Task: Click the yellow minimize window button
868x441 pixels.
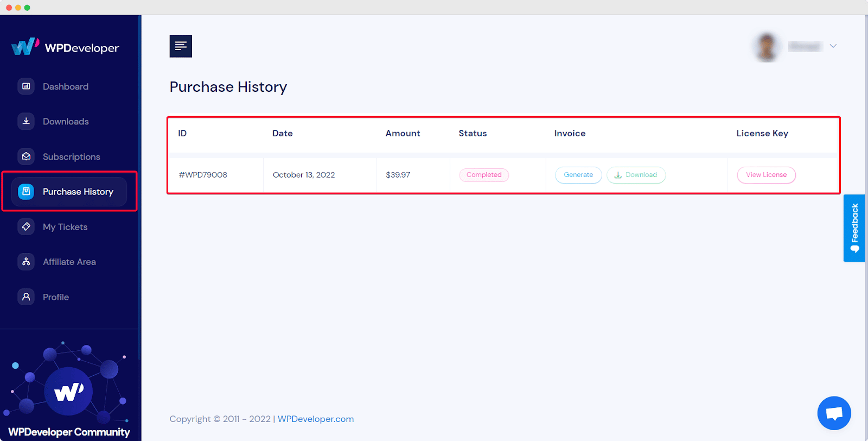Action: (18, 8)
